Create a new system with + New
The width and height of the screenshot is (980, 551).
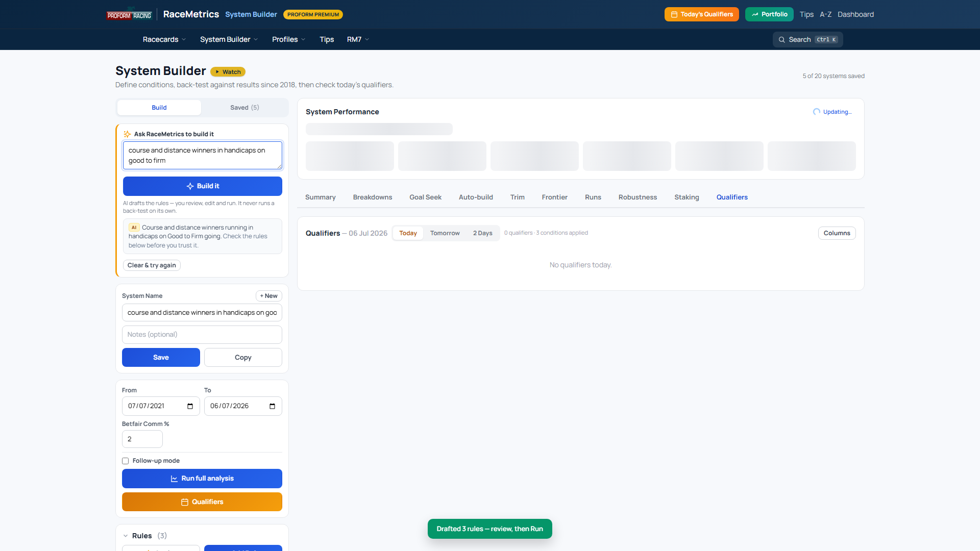coord(268,296)
